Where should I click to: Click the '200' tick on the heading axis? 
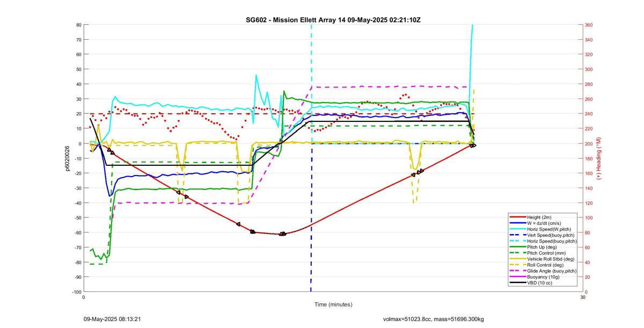click(589, 143)
